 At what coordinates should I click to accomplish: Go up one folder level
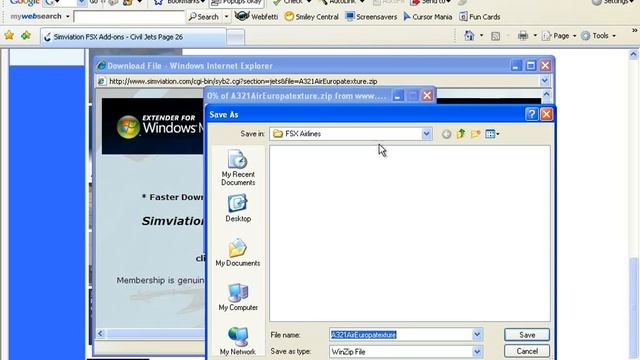point(461,133)
